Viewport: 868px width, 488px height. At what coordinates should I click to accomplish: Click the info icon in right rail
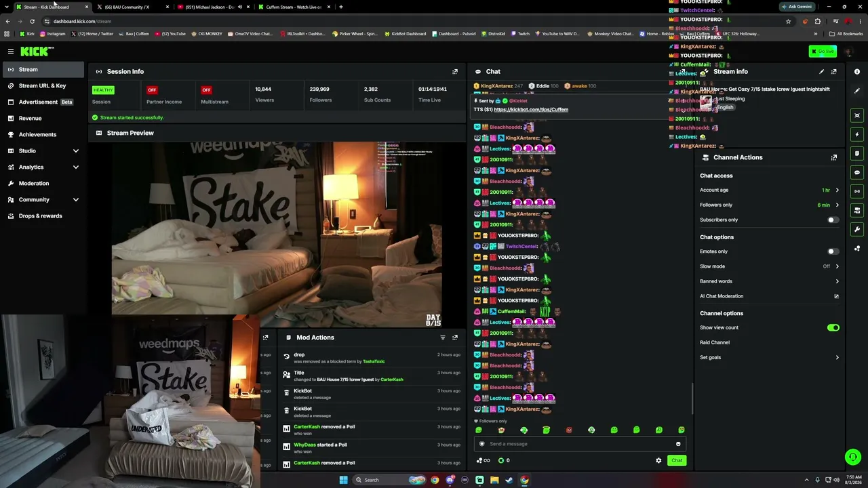click(857, 72)
